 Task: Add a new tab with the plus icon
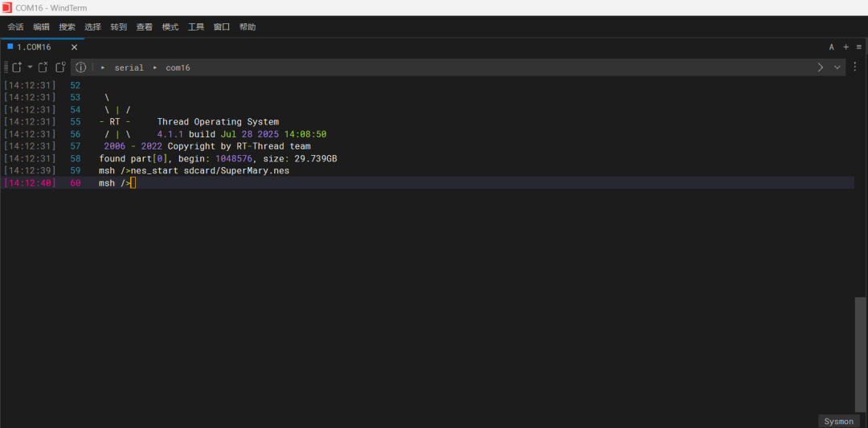(x=845, y=47)
